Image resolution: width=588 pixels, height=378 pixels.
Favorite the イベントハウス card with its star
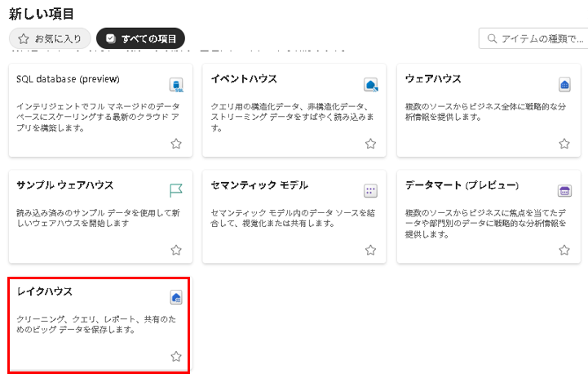pos(370,144)
